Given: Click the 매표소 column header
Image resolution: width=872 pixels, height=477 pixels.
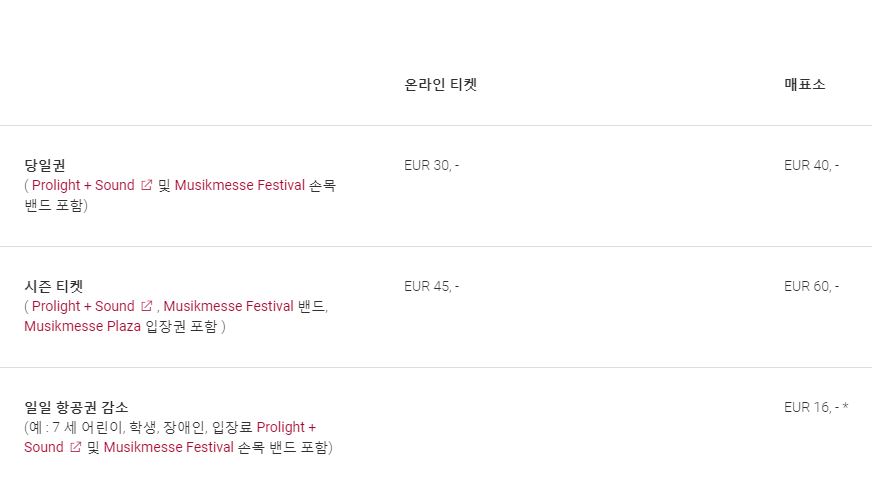Looking at the screenshot, I should tap(805, 85).
